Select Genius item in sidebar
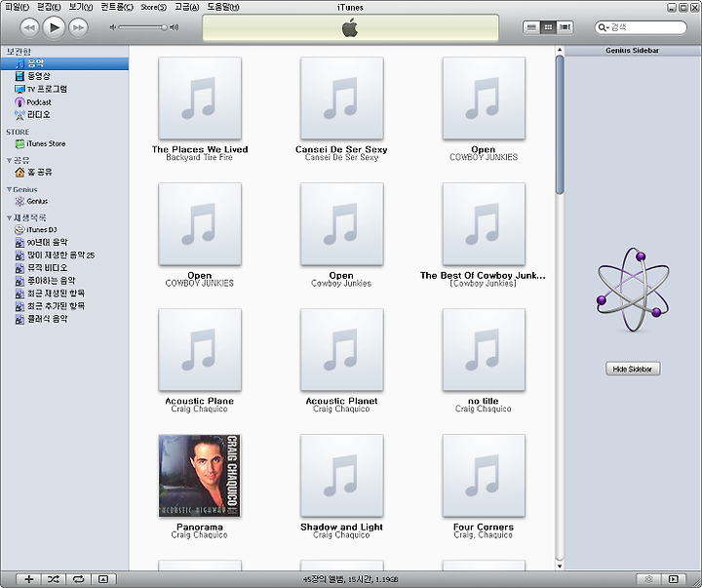The height and width of the screenshot is (588, 702). coord(64,201)
